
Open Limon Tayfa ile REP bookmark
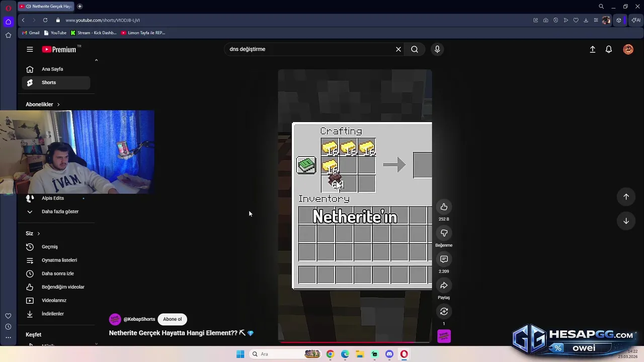(x=143, y=33)
